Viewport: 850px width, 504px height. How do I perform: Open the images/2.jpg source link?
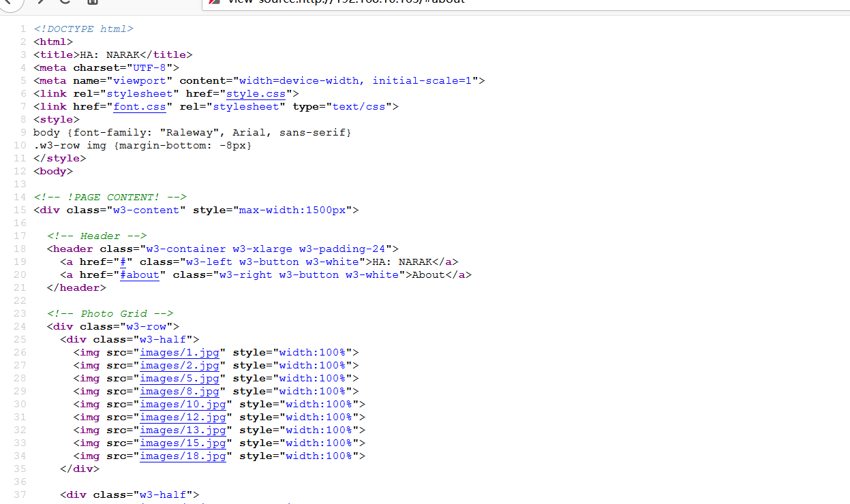pyautogui.click(x=179, y=365)
